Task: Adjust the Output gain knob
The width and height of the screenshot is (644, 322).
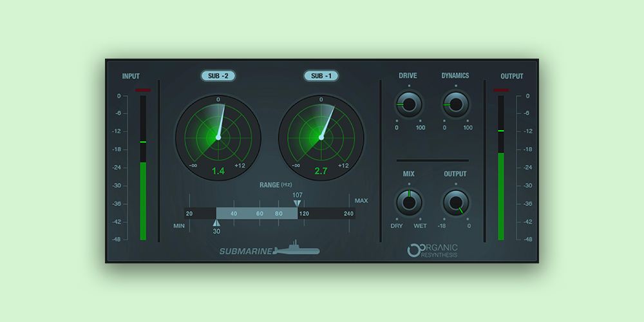Action: [x=456, y=202]
